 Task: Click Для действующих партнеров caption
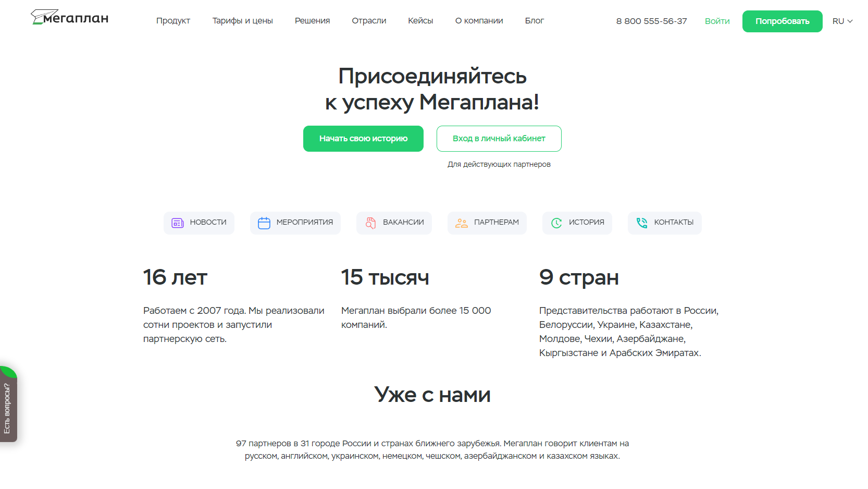499,164
